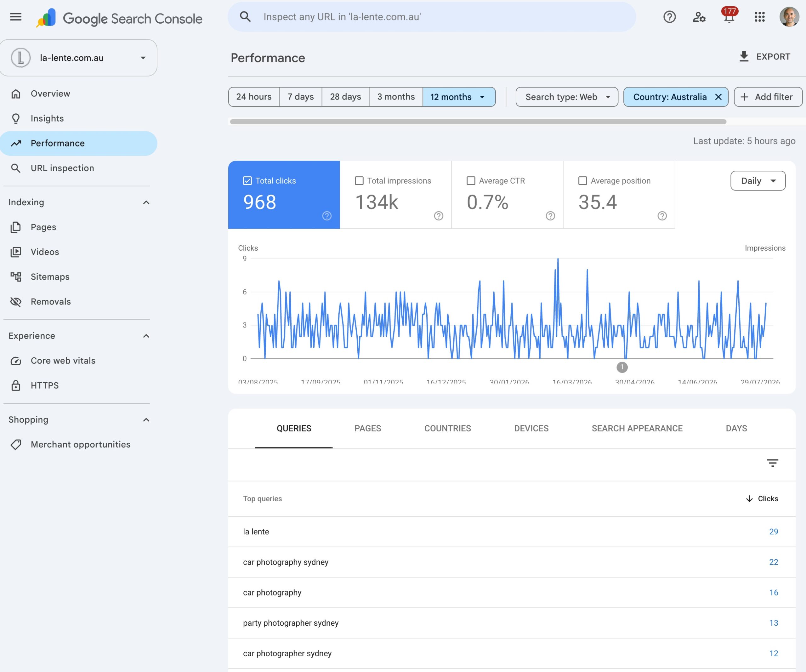Switch to the Queries tab
The image size is (806, 672).
[x=294, y=428]
